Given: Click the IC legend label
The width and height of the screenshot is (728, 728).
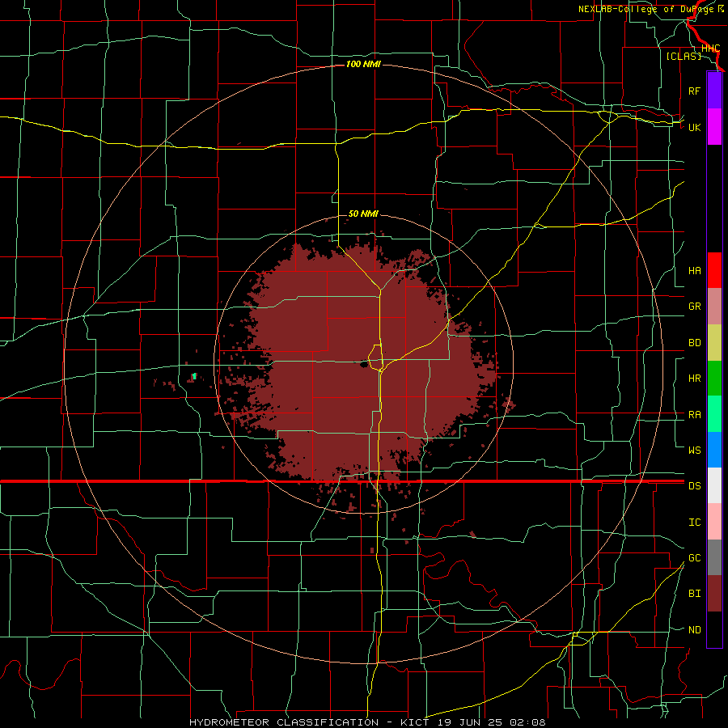Looking at the screenshot, I should (x=694, y=523).
